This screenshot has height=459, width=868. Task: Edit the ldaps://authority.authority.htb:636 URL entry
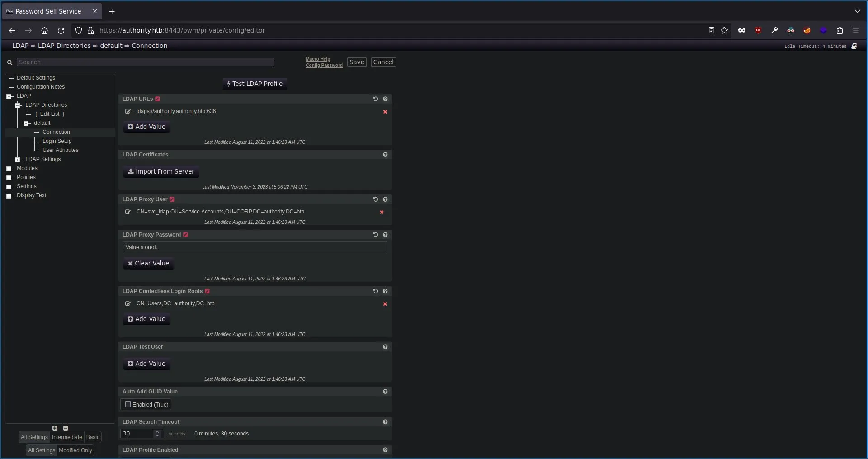128,111
